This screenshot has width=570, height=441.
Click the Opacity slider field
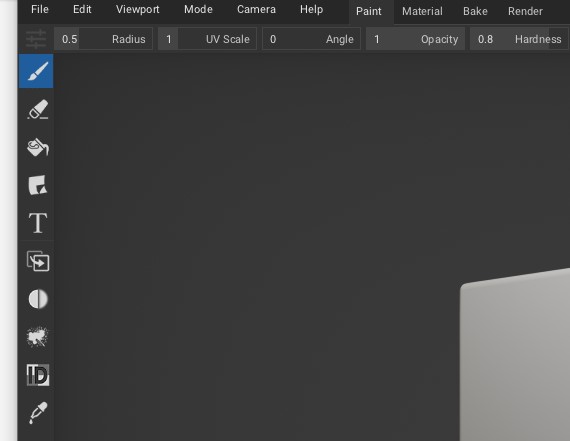click(x=415, y=39)
